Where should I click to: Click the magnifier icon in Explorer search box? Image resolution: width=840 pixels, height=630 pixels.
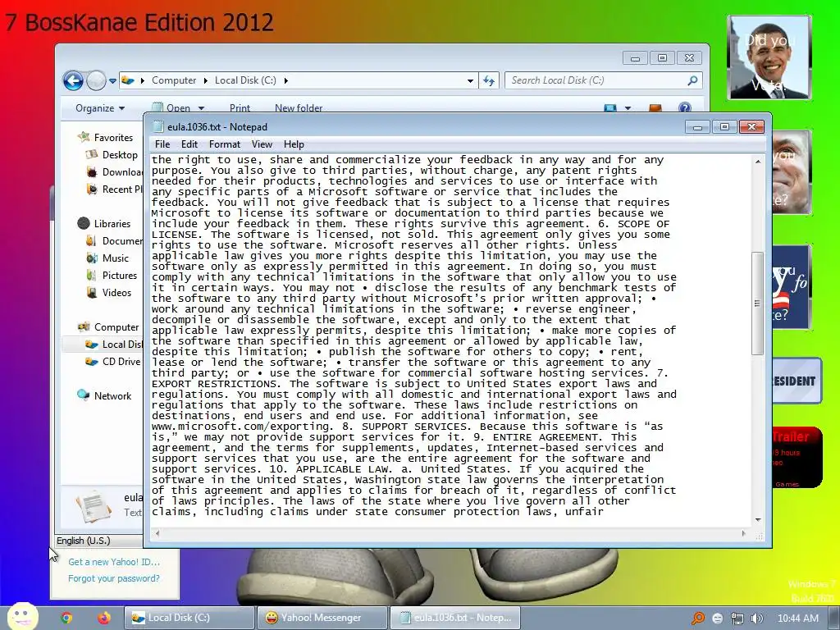point(692,80)
